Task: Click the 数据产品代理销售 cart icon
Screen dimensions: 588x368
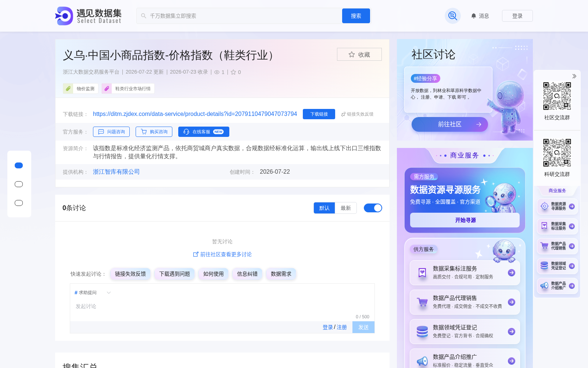Action: (422, 302)
